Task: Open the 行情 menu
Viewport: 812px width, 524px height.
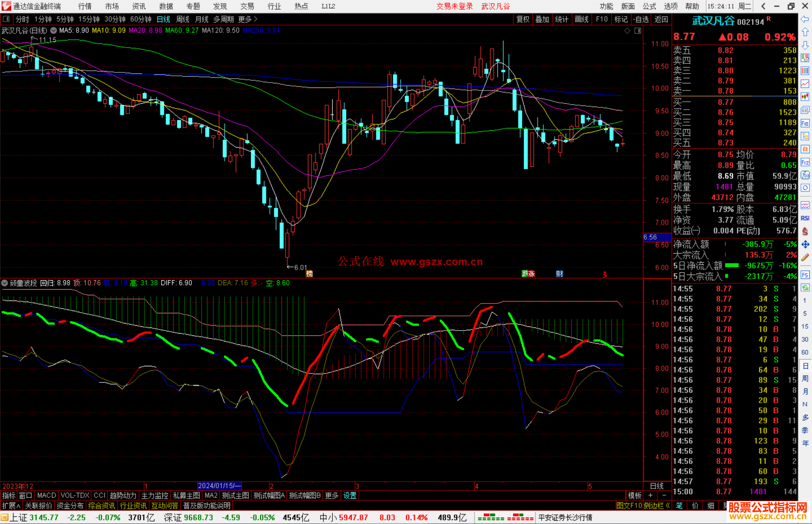Action: click(x=85, y=6)
